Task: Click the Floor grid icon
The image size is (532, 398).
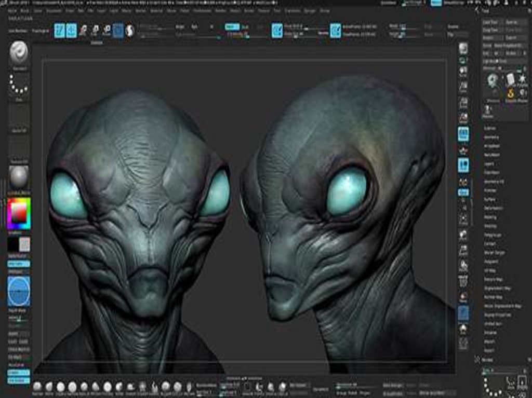Action: (463, 150)
